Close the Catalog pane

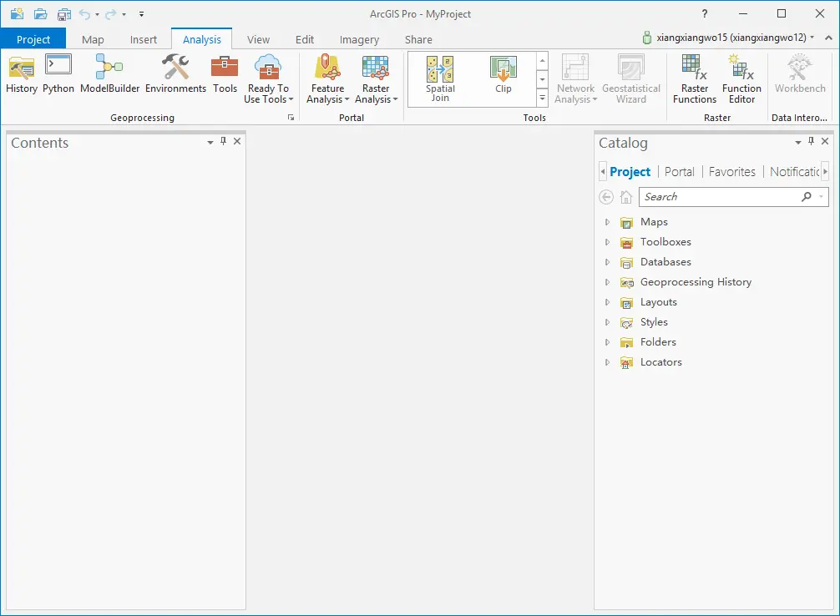click(x=825, y=141)
